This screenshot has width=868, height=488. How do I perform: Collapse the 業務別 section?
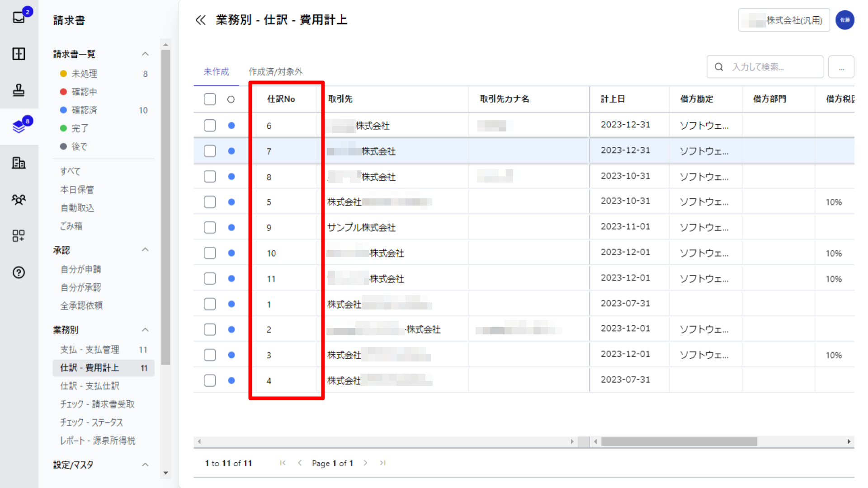145,329
